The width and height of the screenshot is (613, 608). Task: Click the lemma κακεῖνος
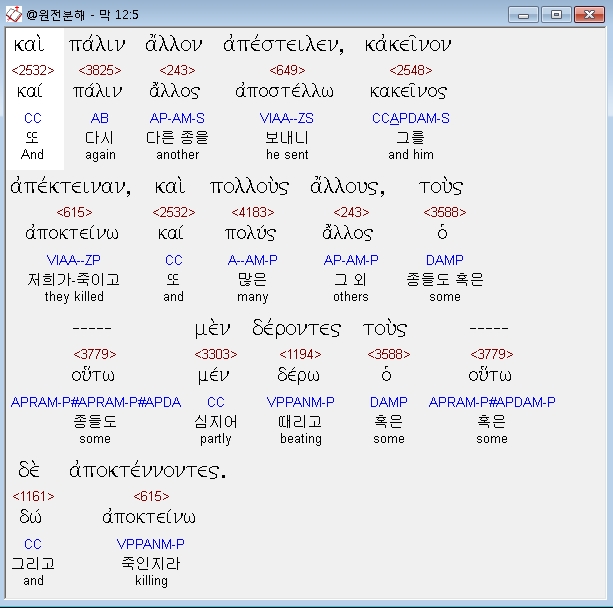pyautogui.click(x=408, y=91)
